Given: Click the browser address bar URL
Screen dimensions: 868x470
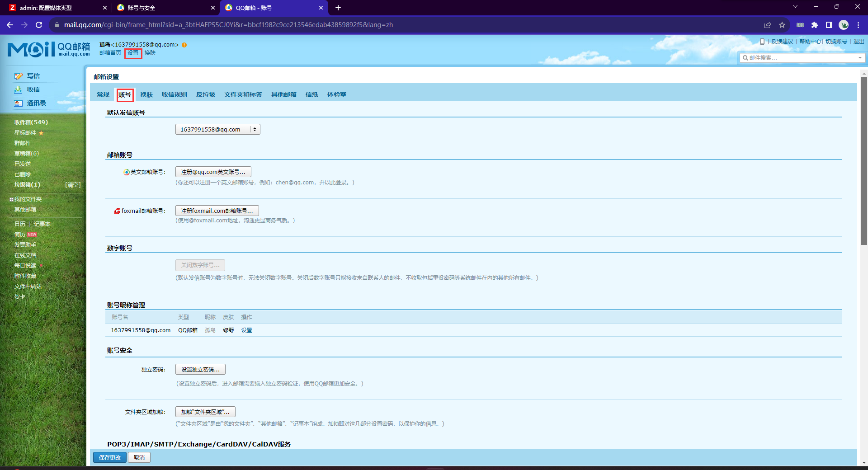Looking at the screenshot, I should tap(228, 25).
